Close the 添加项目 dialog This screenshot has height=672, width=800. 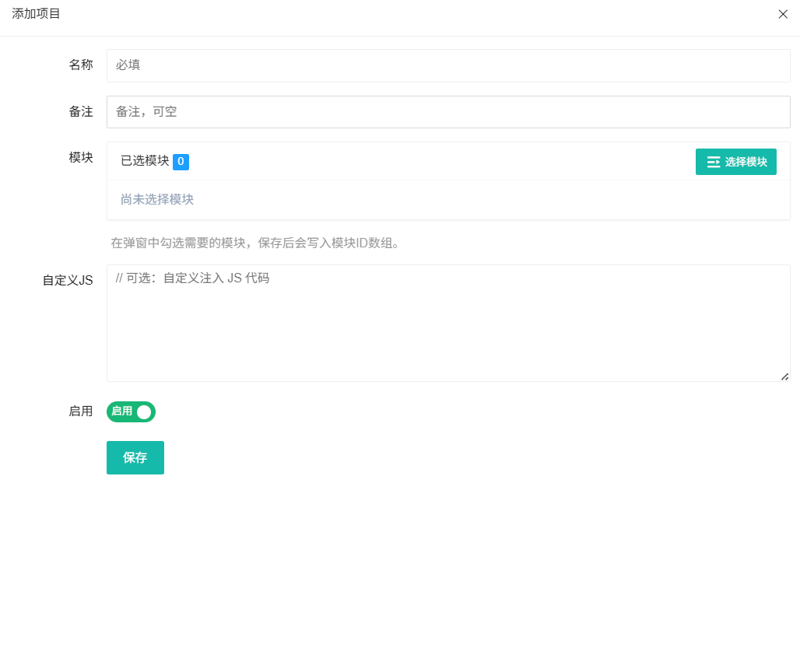click(x=783, y=14)
